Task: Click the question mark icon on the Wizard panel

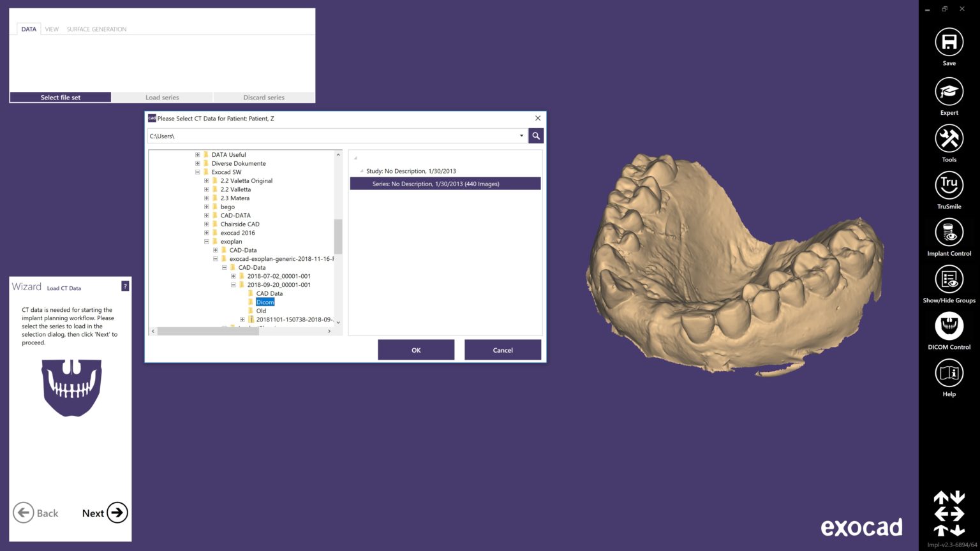Action: 125,286
